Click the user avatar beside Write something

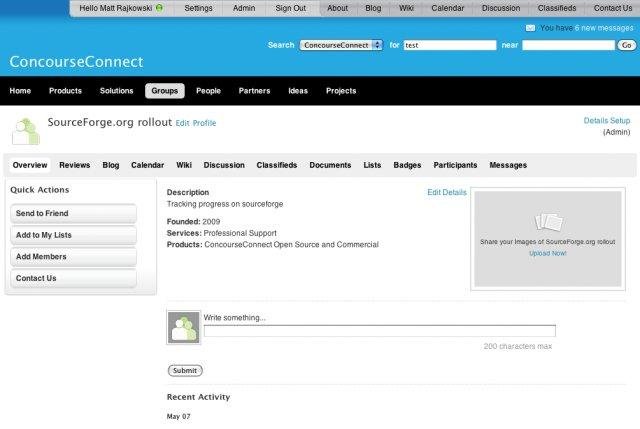[x=184, y=327]
